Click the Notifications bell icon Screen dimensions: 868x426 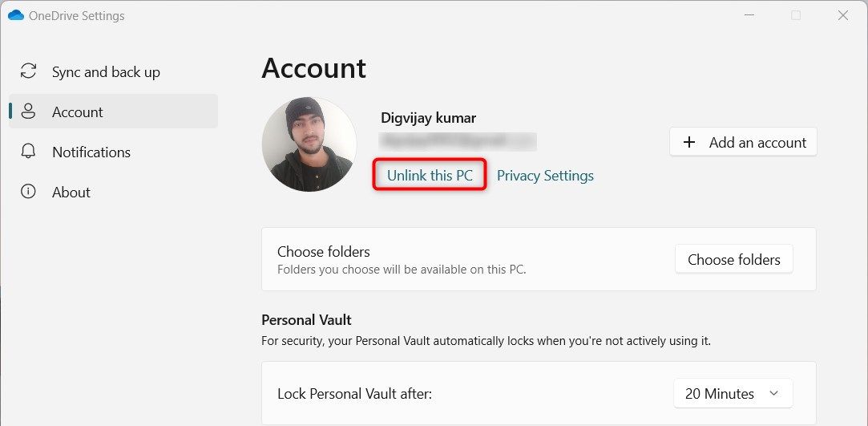tap(29, 152)
